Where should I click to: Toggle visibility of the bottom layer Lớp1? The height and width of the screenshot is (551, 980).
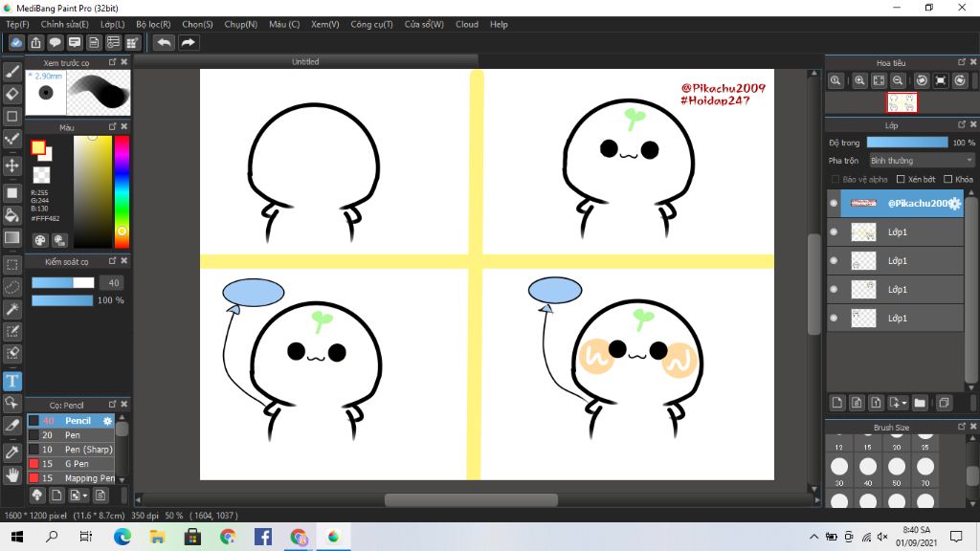click(834, 318)
